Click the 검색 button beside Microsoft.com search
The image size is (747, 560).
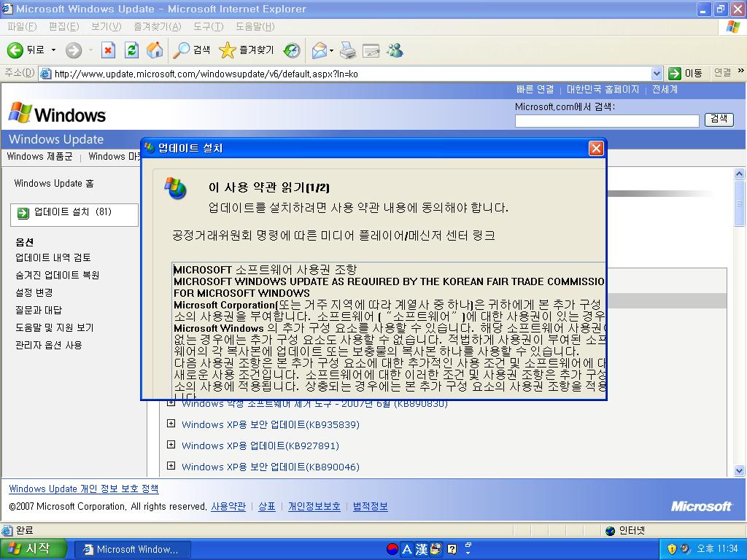click(719, 120)
